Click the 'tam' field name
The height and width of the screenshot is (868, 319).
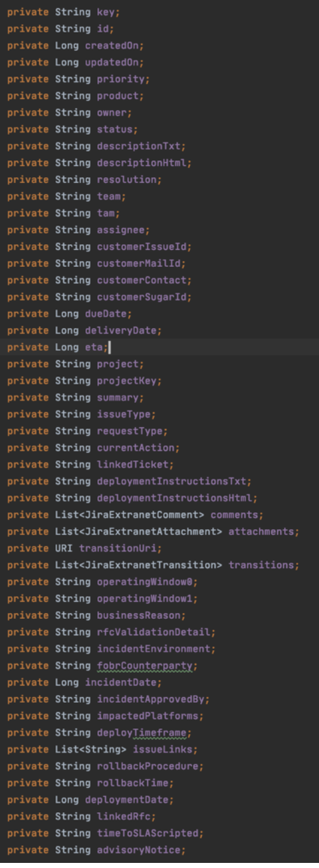tap(105, 213)
